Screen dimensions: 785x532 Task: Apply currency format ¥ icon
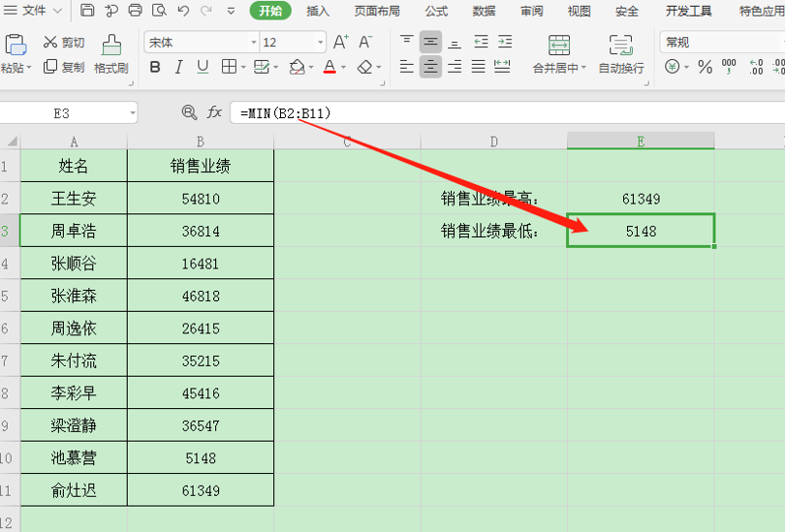click(673, 67)
